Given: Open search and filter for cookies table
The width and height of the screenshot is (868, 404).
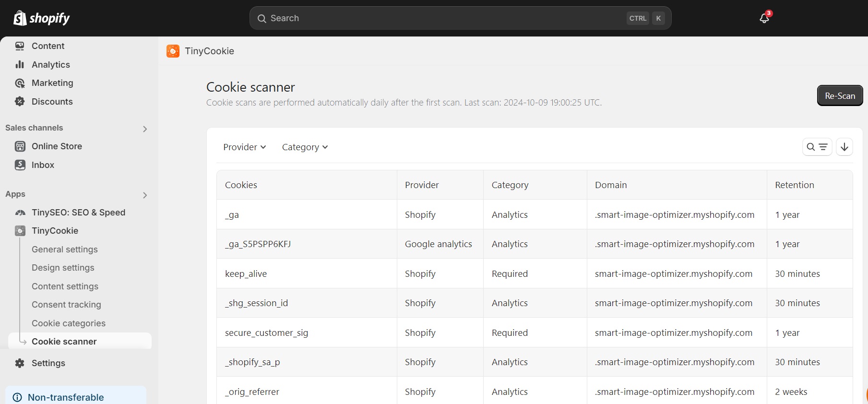Looking at the screenshot, I should (x=817, y=147).
